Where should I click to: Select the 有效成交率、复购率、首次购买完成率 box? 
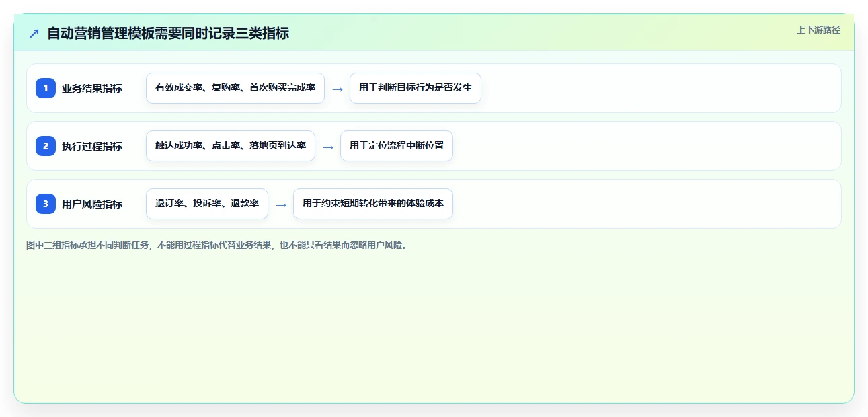pos(235,88)
